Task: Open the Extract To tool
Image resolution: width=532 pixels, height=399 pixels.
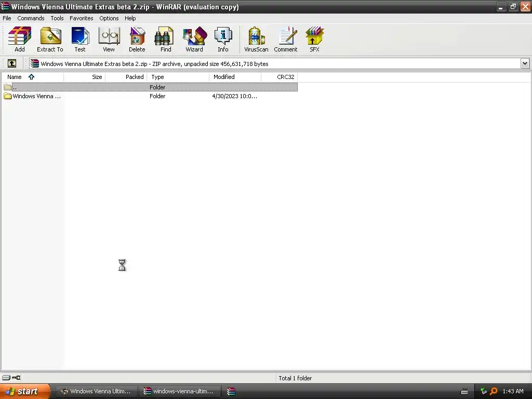Action: tap(50, 39)
